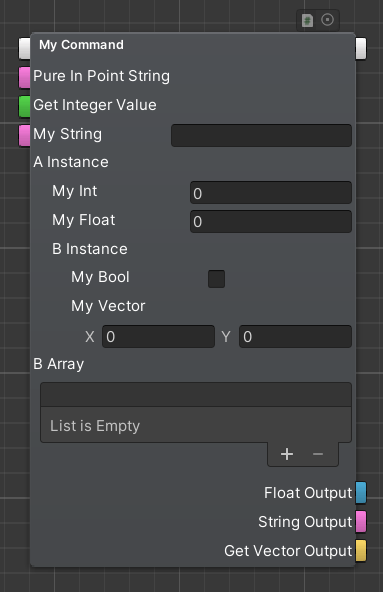Click the X label of My Vector
Screen dimensions: 383x592
(90, 337)
